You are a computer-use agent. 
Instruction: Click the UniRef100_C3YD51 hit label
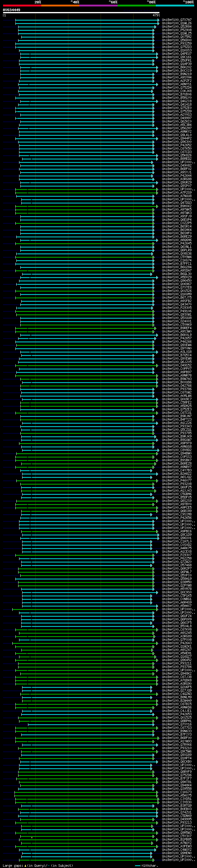pyautogui.click(x=177, y=799)
